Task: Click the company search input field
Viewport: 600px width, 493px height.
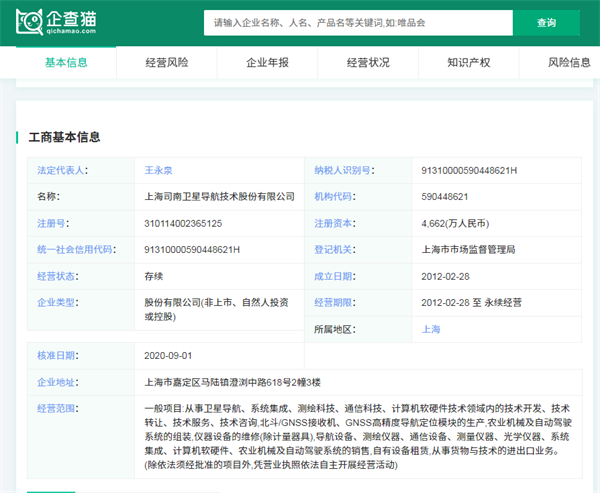Action: pyautogui.click(x=358, y=22)
